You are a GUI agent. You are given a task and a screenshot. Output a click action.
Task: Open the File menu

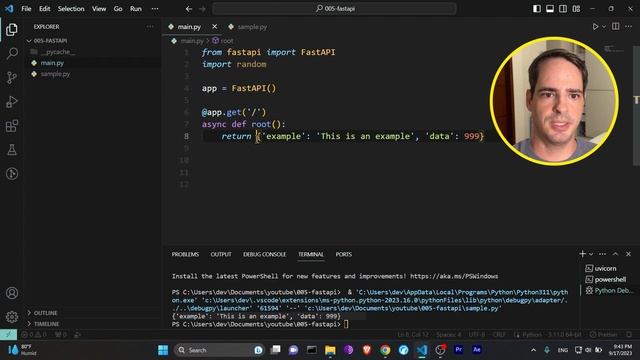tap(26, 9)
